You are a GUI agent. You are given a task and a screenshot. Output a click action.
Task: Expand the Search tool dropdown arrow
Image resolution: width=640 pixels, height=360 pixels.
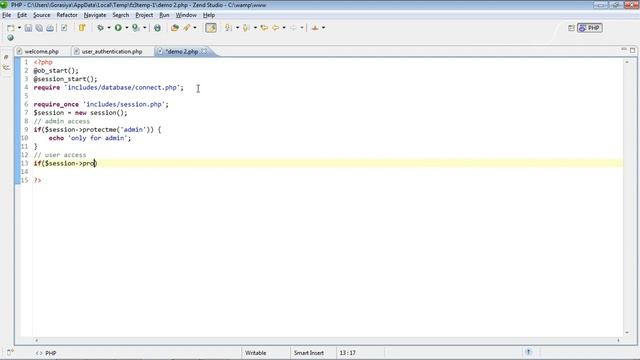click(195, 28)
